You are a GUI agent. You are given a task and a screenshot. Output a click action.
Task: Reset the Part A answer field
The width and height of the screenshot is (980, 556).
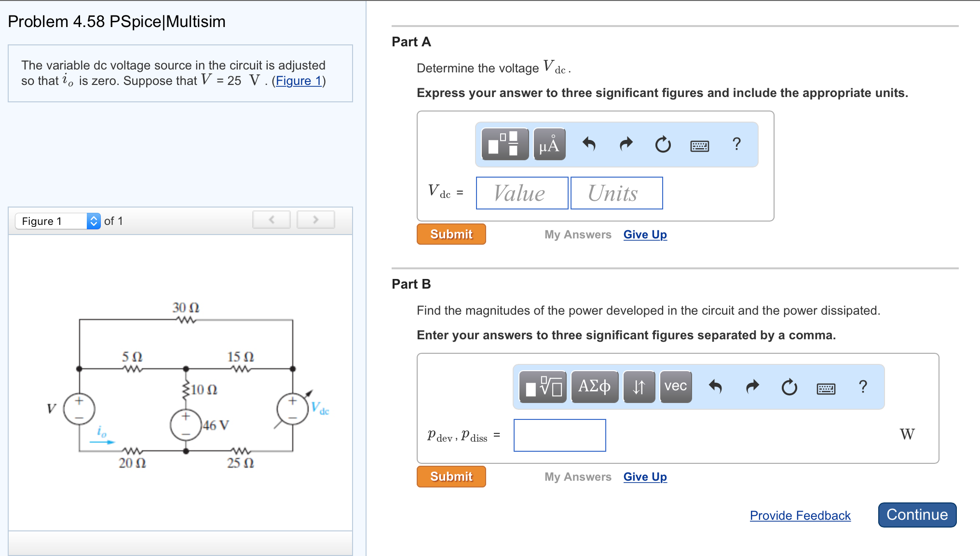click(663, 144)
